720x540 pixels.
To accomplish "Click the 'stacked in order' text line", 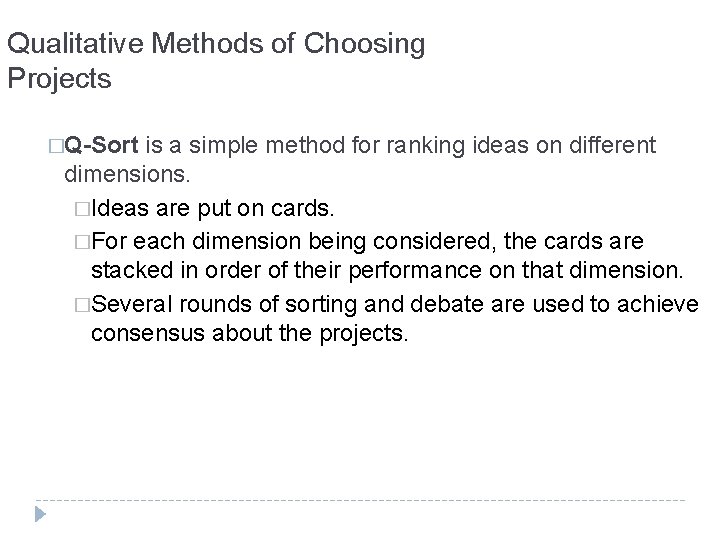I will [x=160, y=270].
